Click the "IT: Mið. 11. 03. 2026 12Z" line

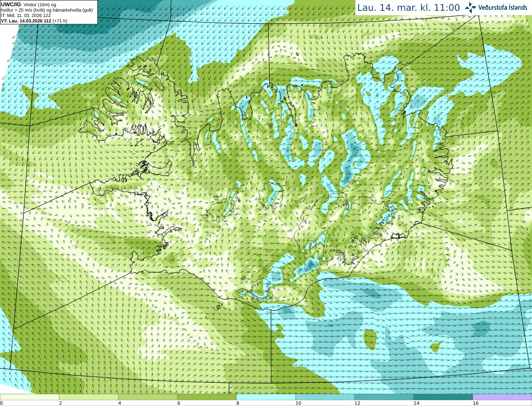click(x=26, y=15)
